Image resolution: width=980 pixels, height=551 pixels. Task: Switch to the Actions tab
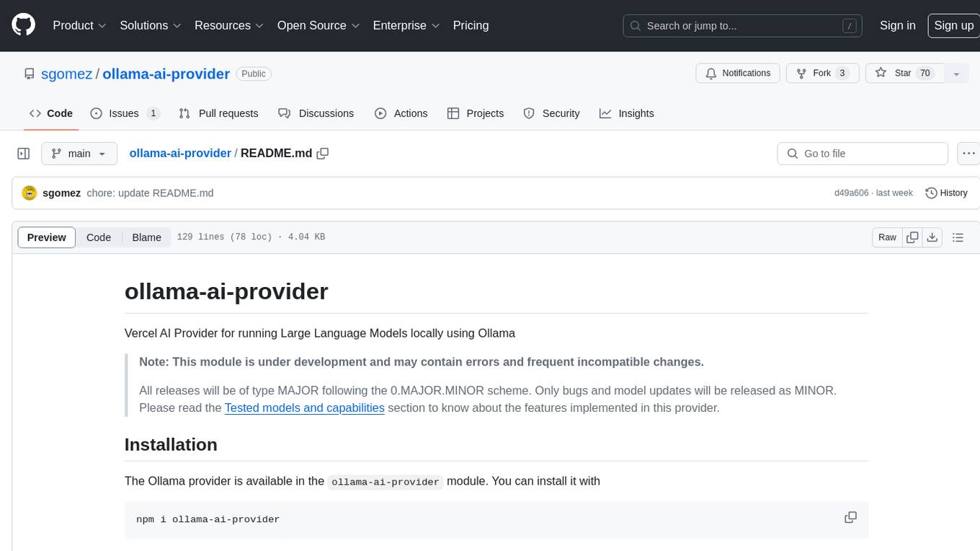tap(401, 113)
